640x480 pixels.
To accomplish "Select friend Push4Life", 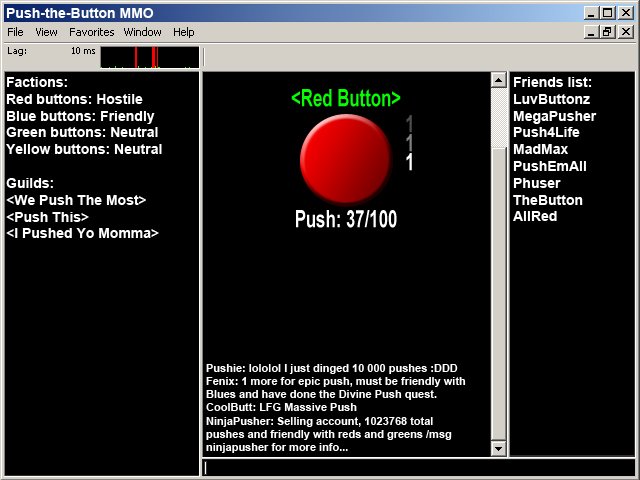I will click(x=546, y=133).
